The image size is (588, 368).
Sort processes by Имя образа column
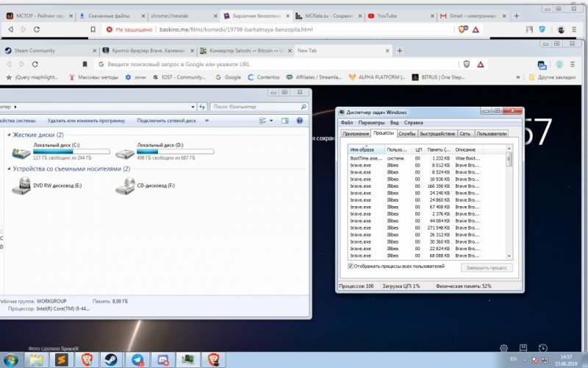point(366,149)
